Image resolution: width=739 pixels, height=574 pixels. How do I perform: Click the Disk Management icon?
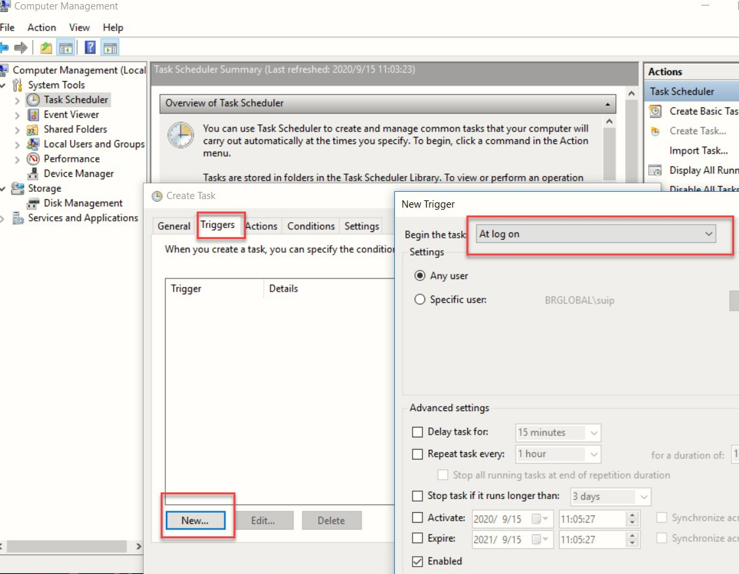pyautogui.click(x=33, y=203)
